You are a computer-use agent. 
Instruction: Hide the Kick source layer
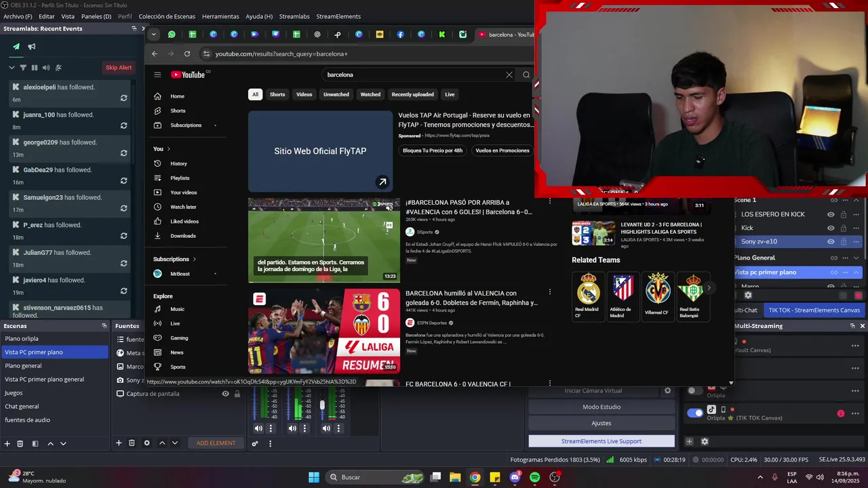(831, 228)
